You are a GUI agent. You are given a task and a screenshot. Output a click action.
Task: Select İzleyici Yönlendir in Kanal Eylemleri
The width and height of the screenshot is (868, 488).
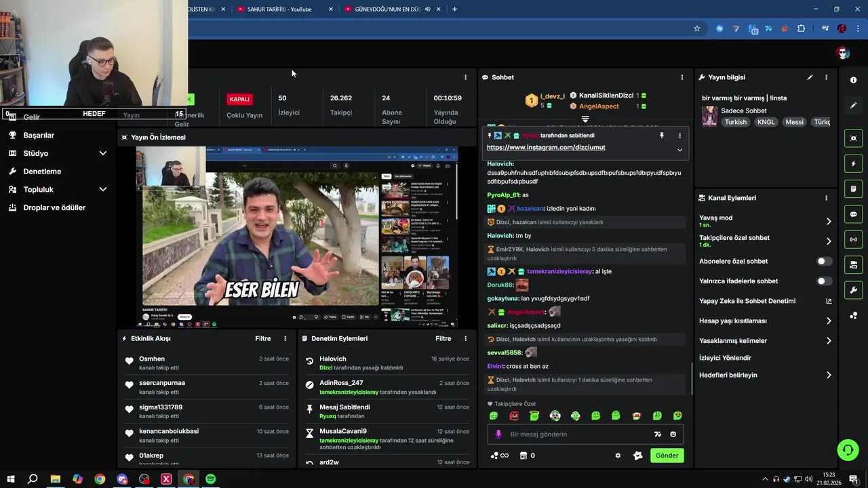[725, 358]
